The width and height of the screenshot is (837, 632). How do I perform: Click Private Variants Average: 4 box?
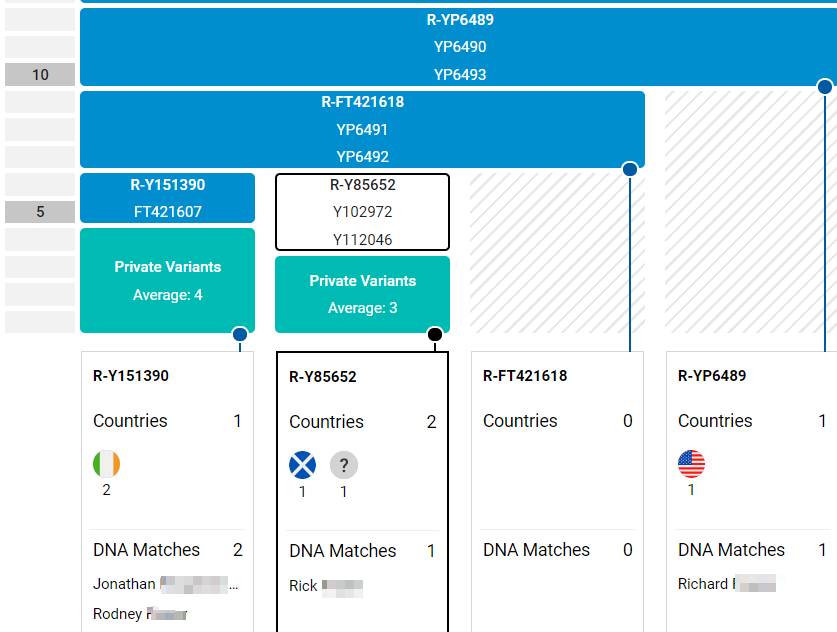click(x=167, y=280)
